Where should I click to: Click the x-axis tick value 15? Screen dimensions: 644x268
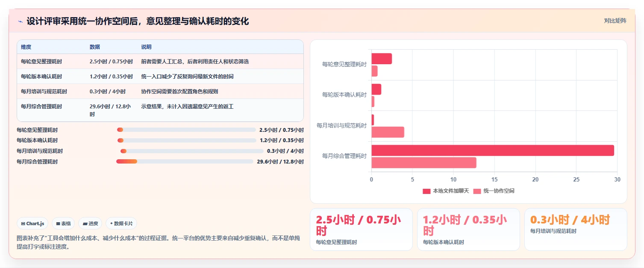click(x=494, y=179)
